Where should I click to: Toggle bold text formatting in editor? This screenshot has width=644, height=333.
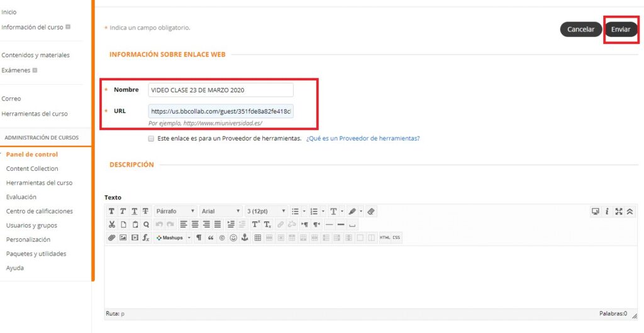111,212
